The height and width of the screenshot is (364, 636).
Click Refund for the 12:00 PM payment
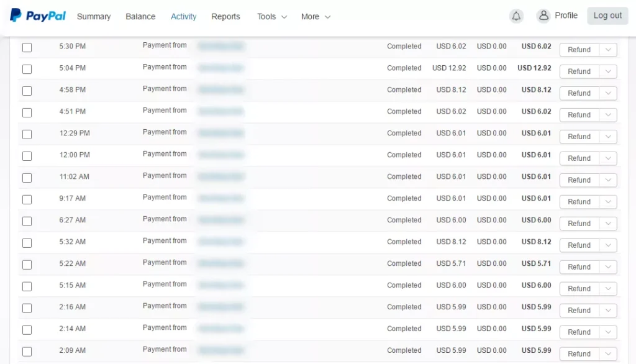pyautogui.click(x=579, y=158)
